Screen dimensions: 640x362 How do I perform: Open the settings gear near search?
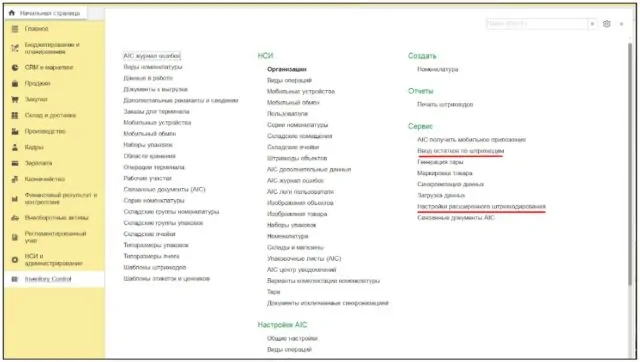pos(607,24)
